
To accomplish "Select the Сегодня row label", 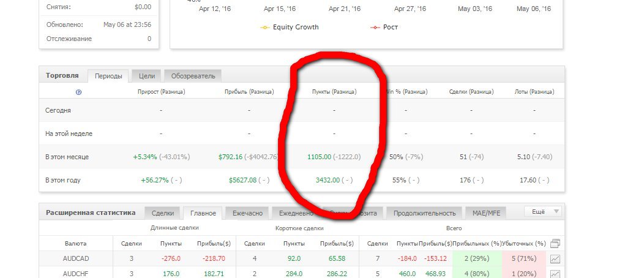I will tap(58, 110).
